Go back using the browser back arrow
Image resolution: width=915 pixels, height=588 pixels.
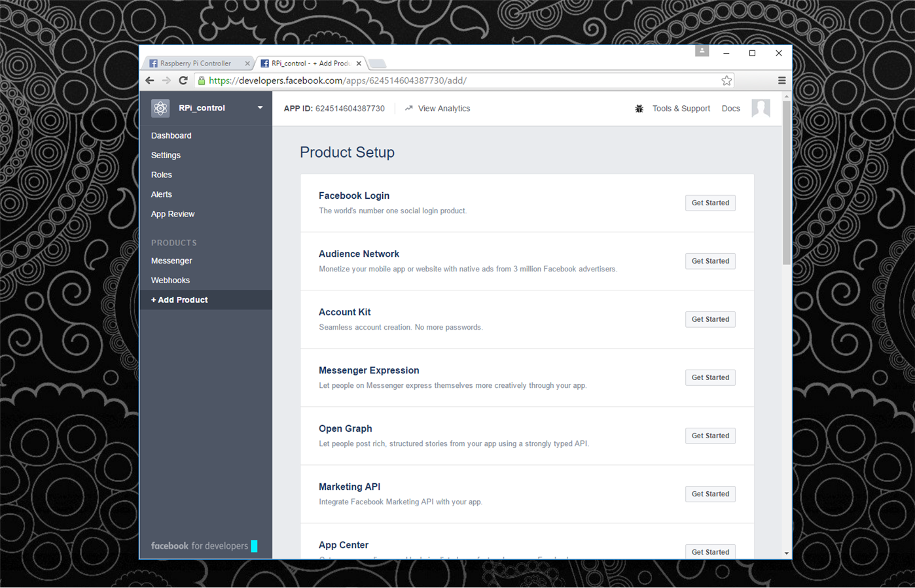pos(150,80)
